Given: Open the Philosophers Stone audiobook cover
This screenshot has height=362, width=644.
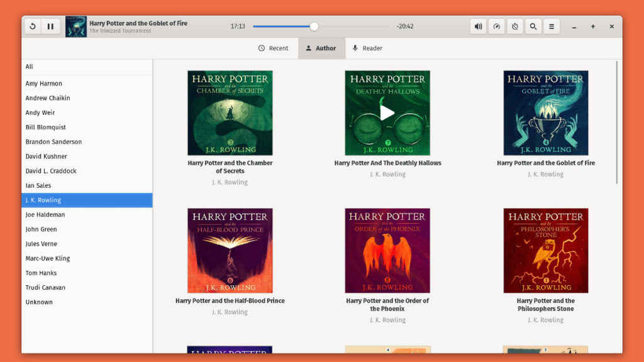Looking at the screenshot, I should pos(545,250).
